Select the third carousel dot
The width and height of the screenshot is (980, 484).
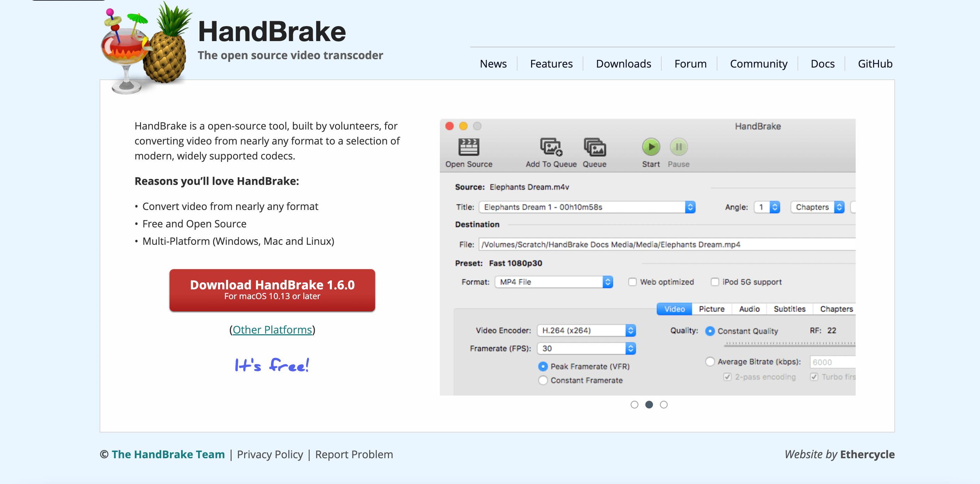(663, 405)
